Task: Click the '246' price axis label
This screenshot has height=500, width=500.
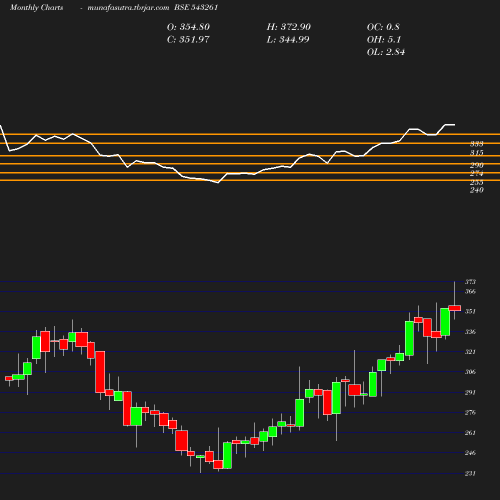Action: pyautogui.click(x=470, y=453)
